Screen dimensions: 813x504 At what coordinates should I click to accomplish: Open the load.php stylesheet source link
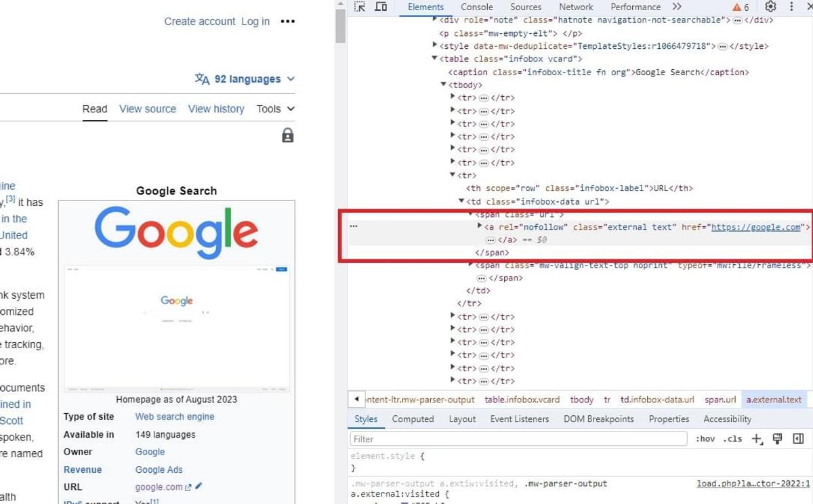click(x=753, y=484)
